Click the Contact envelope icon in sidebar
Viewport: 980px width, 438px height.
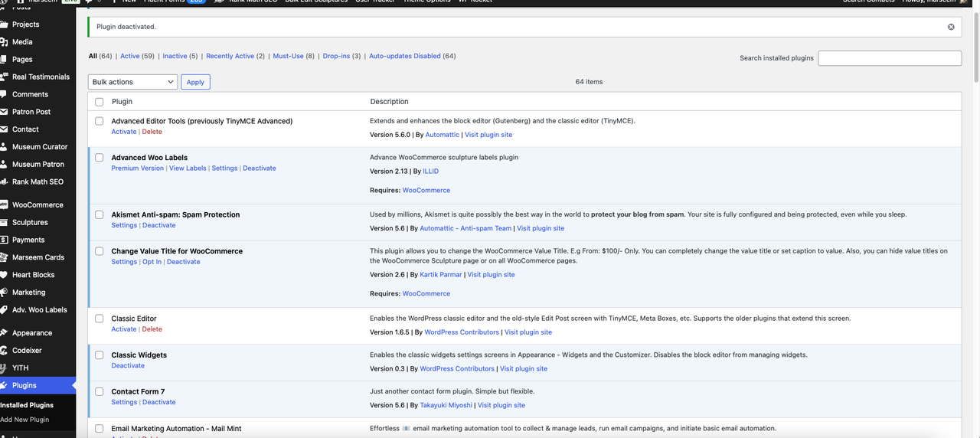tap(5, 129)
